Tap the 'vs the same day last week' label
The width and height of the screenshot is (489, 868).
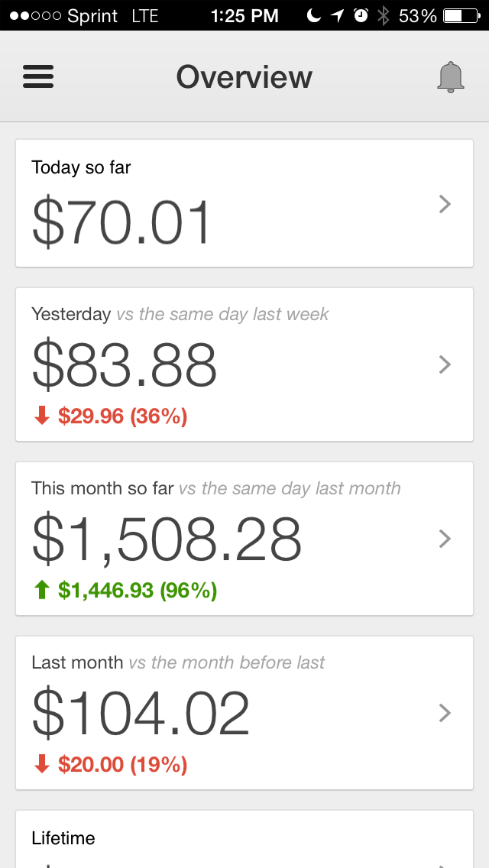tap(222, 314)
